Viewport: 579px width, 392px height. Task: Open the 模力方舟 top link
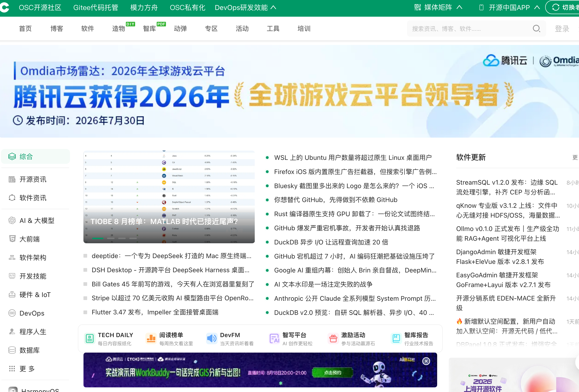(x=144, y=7)
